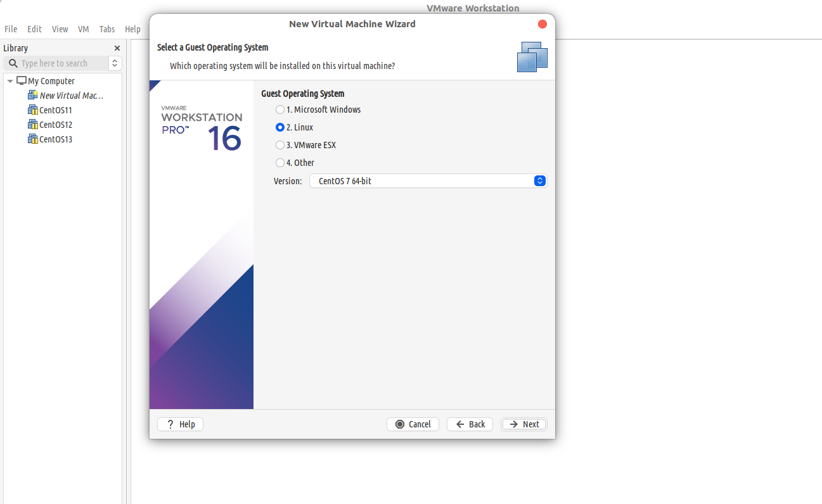Click the question mark icon on Help

coord(170,424)
